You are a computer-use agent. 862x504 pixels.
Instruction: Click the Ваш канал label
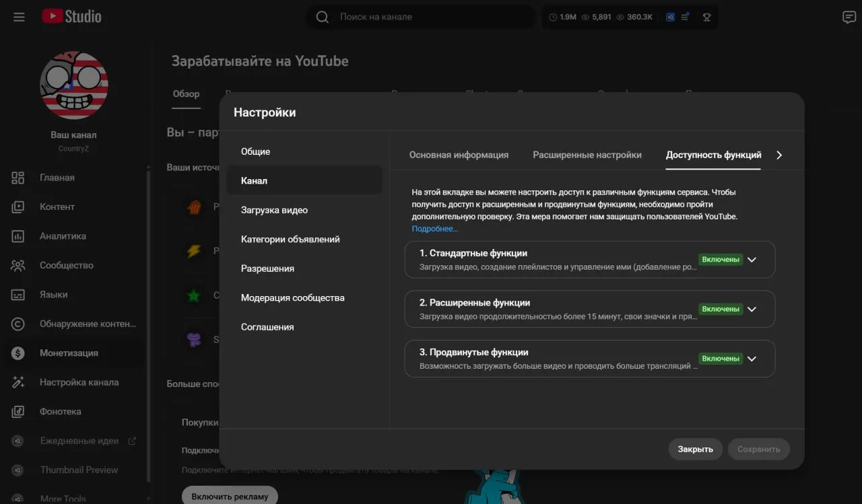tap(73, 135)
